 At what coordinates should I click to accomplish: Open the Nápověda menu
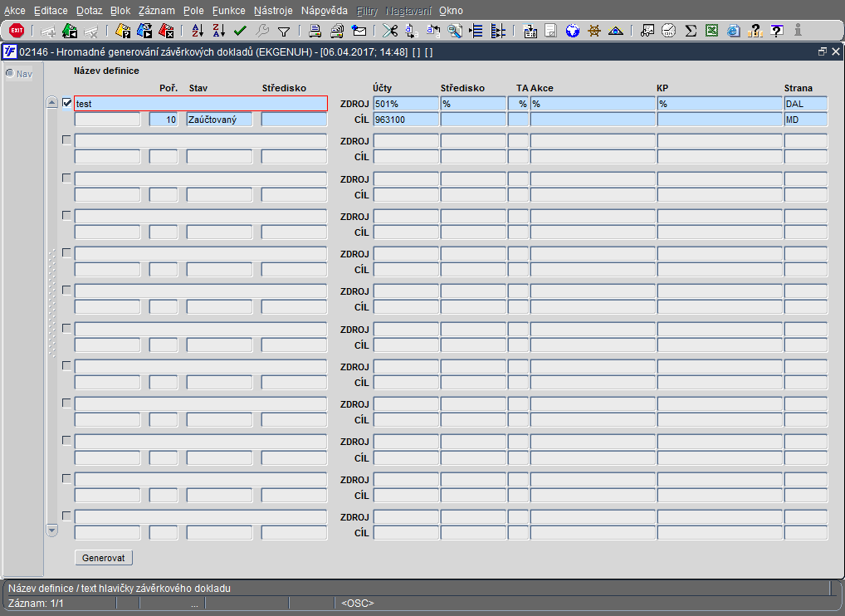pyautogui.click(x=325, y=11)
